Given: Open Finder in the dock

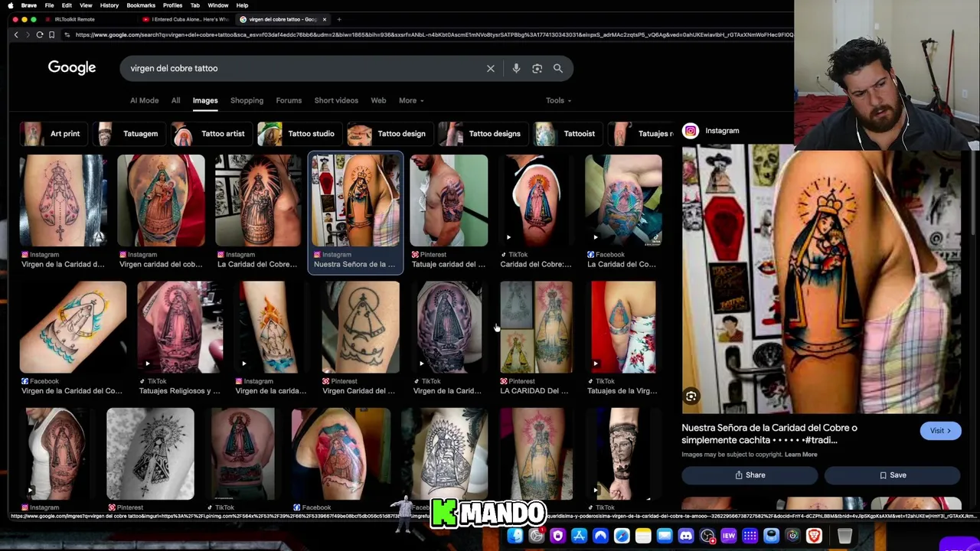Looking at the screenshot, I should (515, 536).
